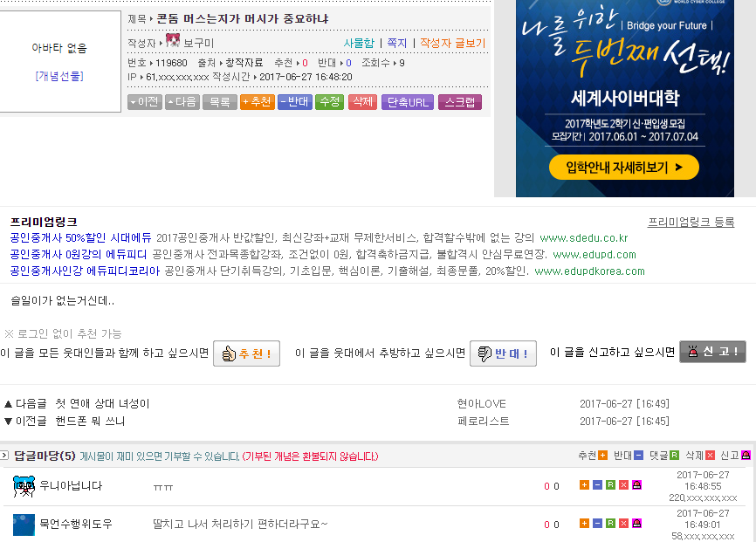756x542 pixels.
Task: Open 공인중개사 0원강의 에듀피디 ad link
Action: tap(78, 254)
